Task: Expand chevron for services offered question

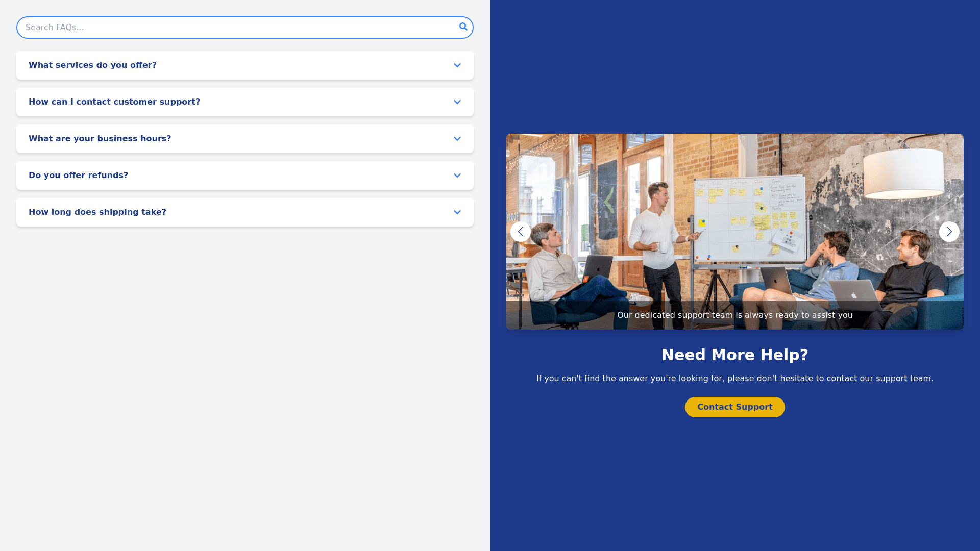Action: [457, 65]
